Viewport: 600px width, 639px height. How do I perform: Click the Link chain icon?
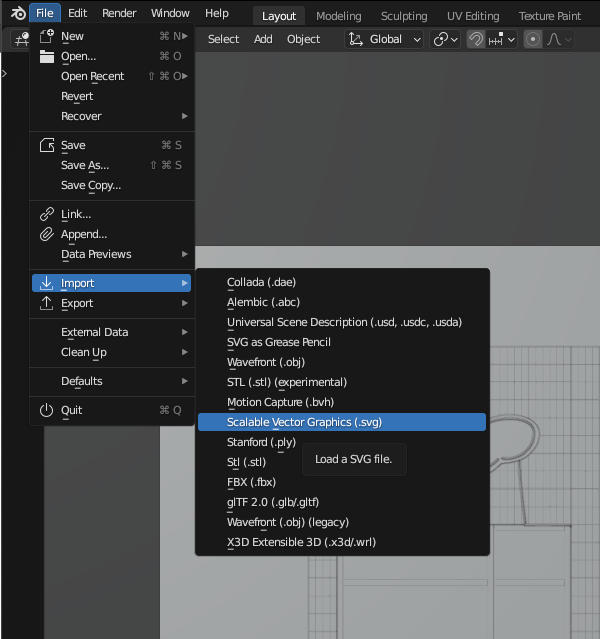pyautogui.click(x=47, y=214)
